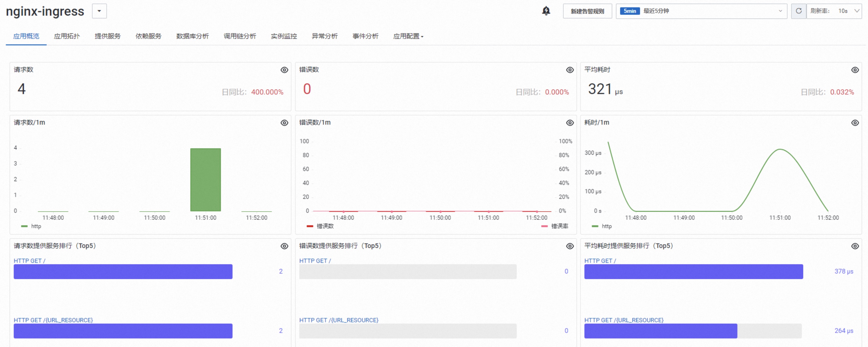
Task: Toggle 错误率 legend in error chart
Action: (x=555, y=226)
